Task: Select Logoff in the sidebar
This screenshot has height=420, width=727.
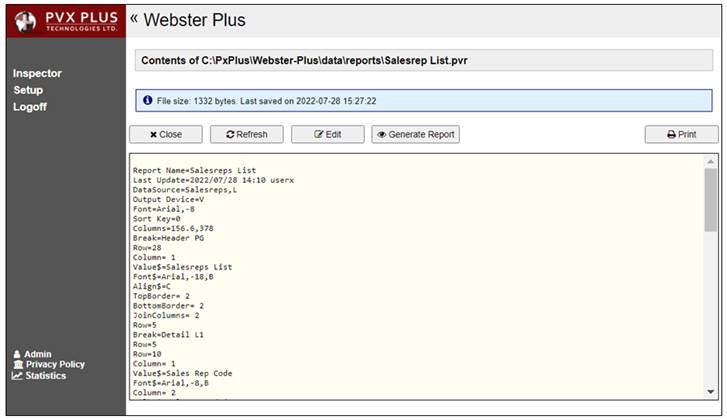Action: [30, 107]
